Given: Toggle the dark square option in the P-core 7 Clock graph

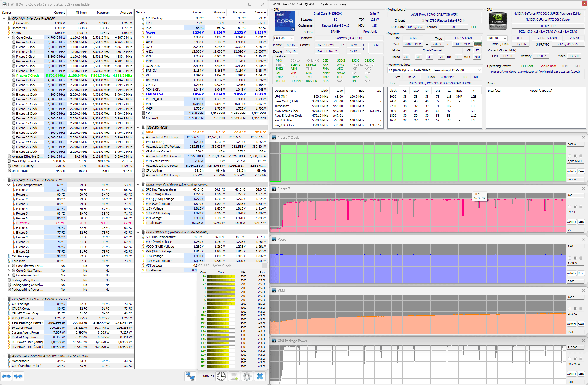Looking at the screenshot, I should (575, 156).
